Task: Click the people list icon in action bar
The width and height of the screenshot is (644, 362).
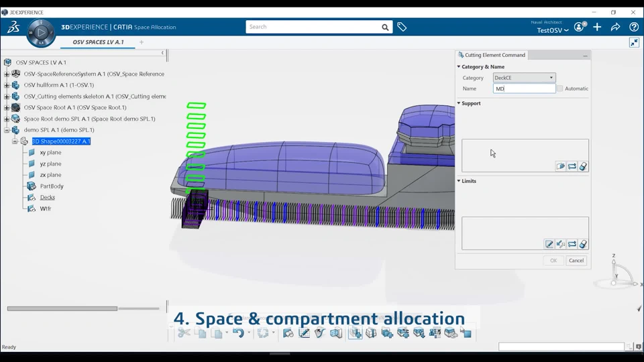Action: [435, 333]
